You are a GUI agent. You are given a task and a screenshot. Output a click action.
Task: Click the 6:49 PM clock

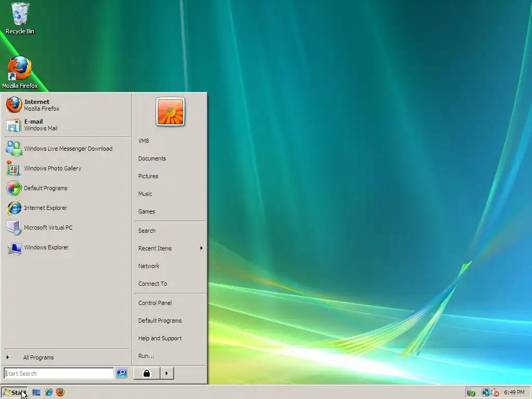(x=514, y=392)
